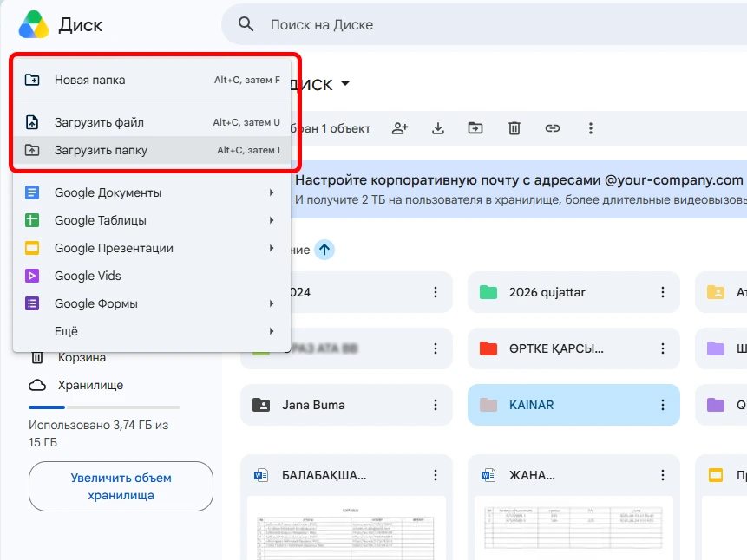Click the trash delete toolbar icon
Image resolution: width=747 pixels, height=560 pixels.
click(x=514, y=128)
